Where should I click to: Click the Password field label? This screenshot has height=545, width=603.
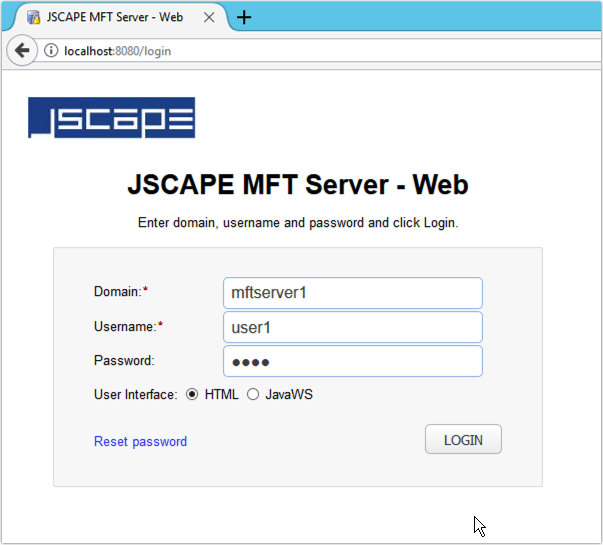[124, 360]
